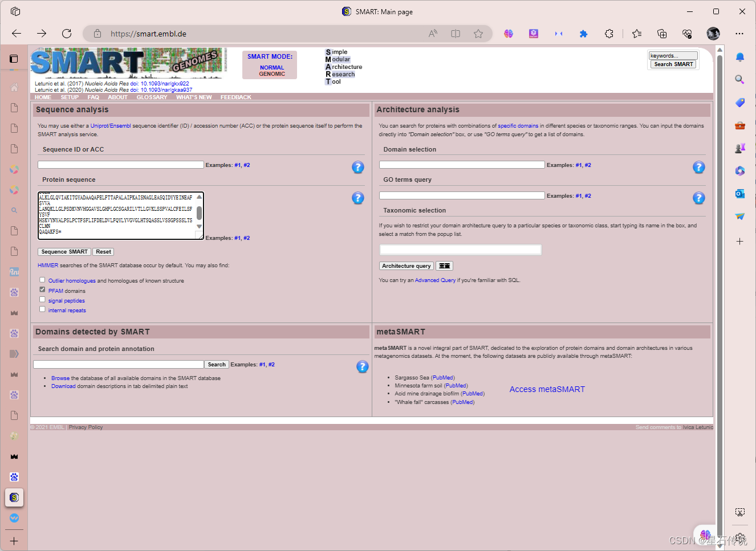The height and width of the screenshot is (551, 756).
Task: Open GLOSSARY in the SMART menu bar
Action: coord(152,97)
